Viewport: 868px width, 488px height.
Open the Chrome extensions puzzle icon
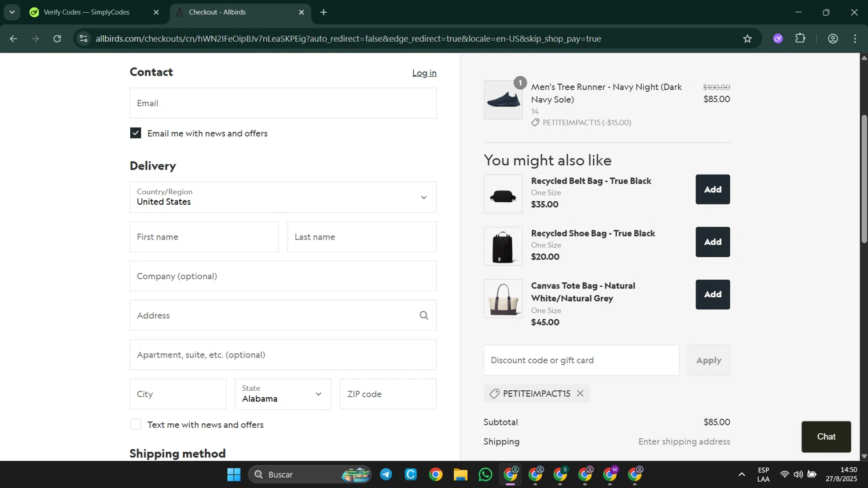[x=800, y=39]
